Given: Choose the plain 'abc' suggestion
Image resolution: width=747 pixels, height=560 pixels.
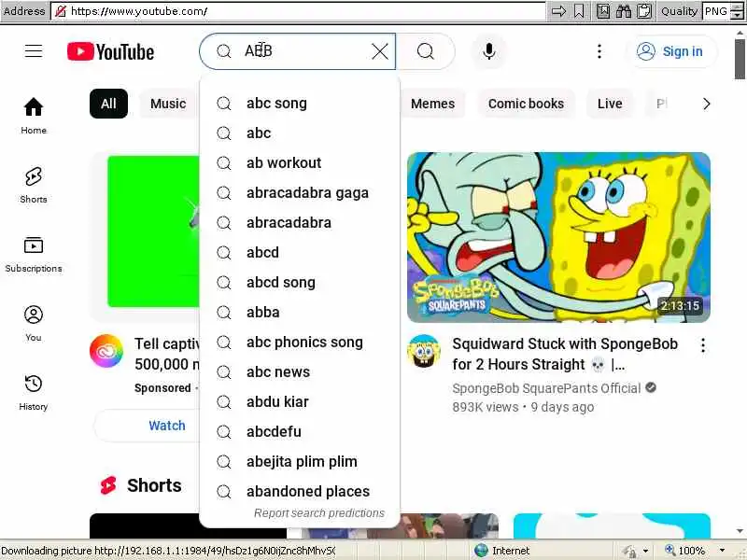Looking at the screenshot, I should 300,133.
